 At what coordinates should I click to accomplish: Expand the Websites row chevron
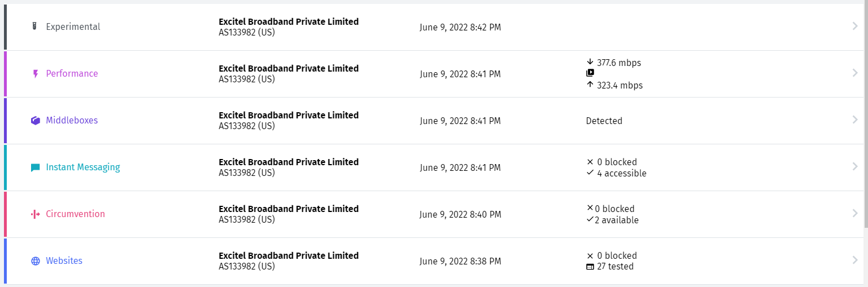click(x=855, y=260)
